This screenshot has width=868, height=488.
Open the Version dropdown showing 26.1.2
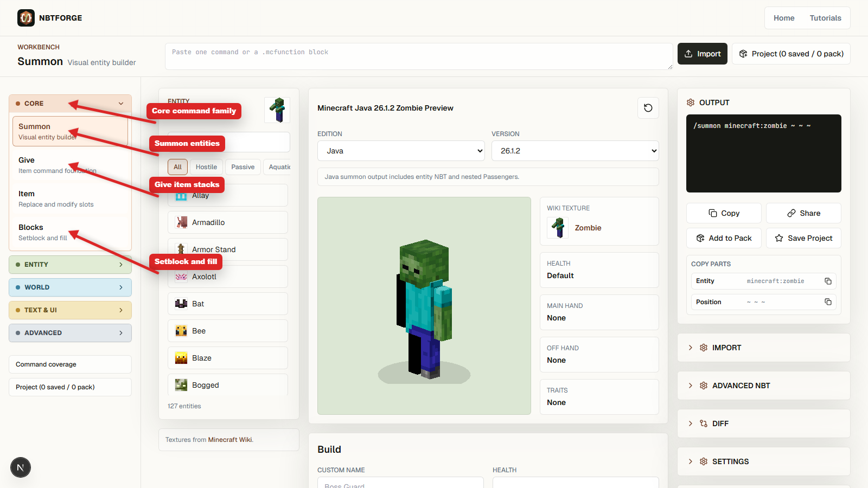click(575, 151)
